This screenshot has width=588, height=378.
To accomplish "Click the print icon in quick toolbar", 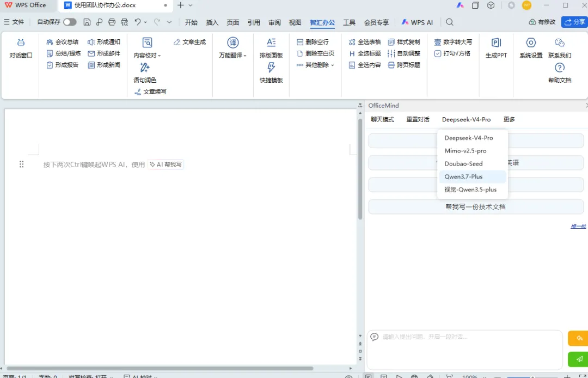I will click(112, 22).
